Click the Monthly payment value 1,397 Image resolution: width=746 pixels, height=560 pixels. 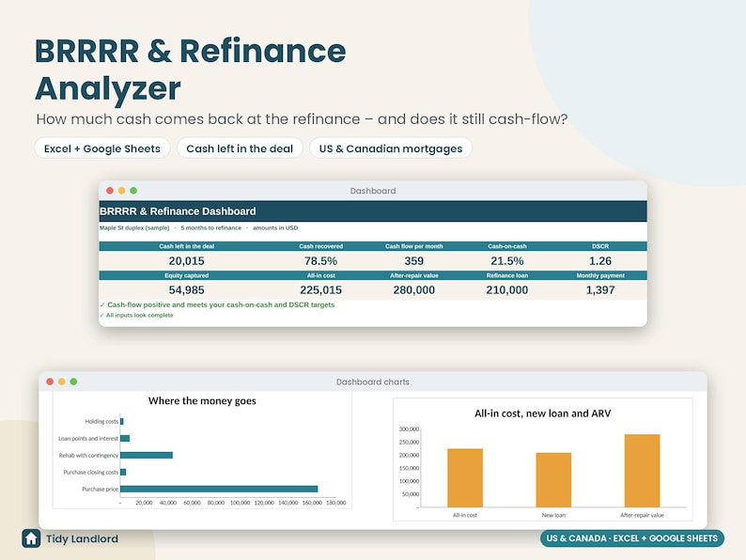point(600,289)
